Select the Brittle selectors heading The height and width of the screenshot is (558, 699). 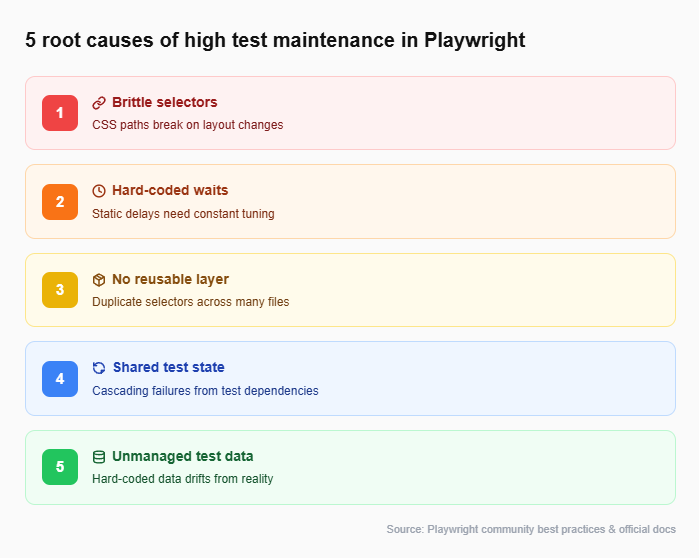click(164, 102)
